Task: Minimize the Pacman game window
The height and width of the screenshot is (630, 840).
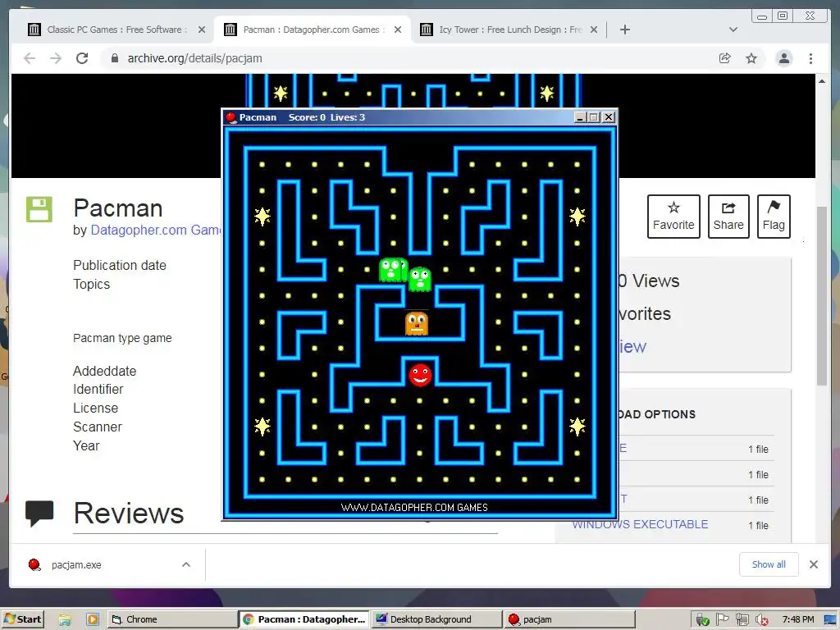Action: 580,116
